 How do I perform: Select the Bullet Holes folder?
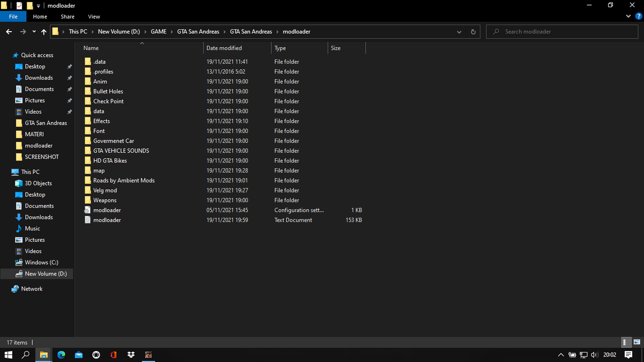[x=108, y=92]
